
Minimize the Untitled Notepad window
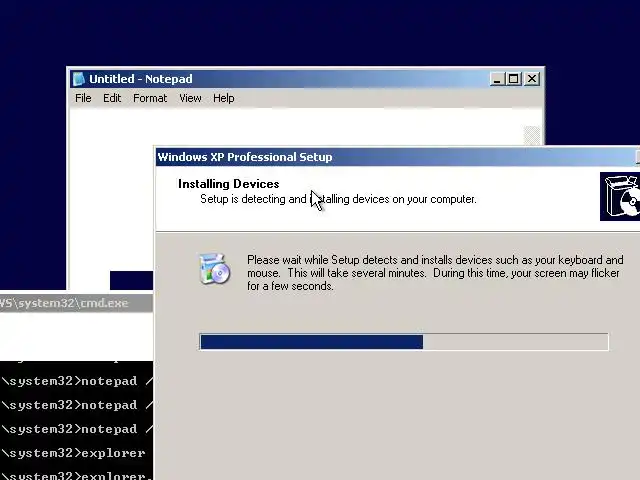(497, 79)
